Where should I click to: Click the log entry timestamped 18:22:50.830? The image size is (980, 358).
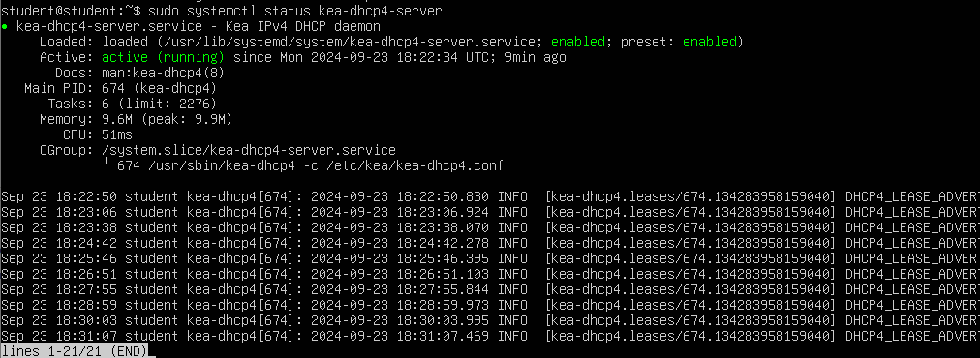tap(490, 196)
